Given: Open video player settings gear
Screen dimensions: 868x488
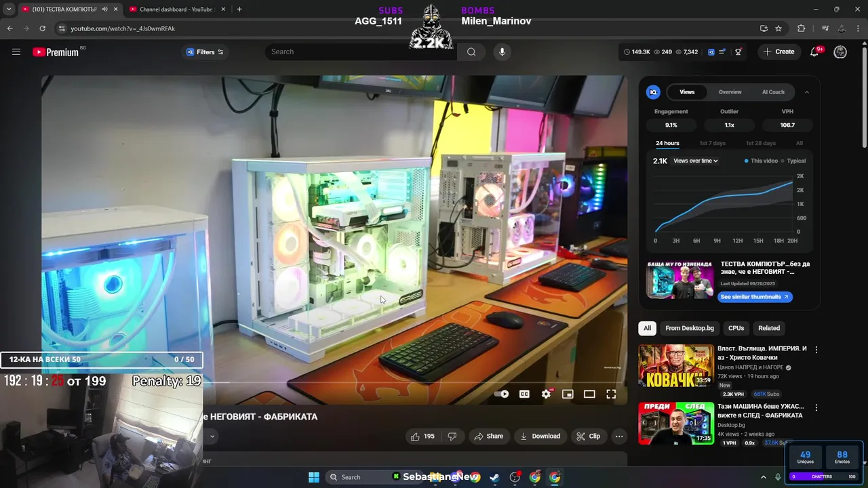Looking at the screenshot, I should click(547, 394).
